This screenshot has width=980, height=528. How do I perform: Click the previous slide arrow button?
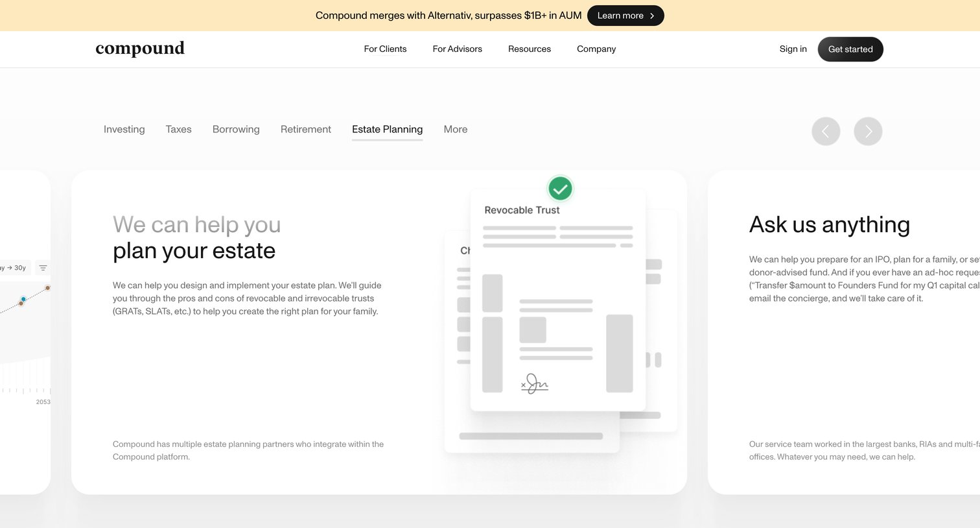click(x=826, y=132)
